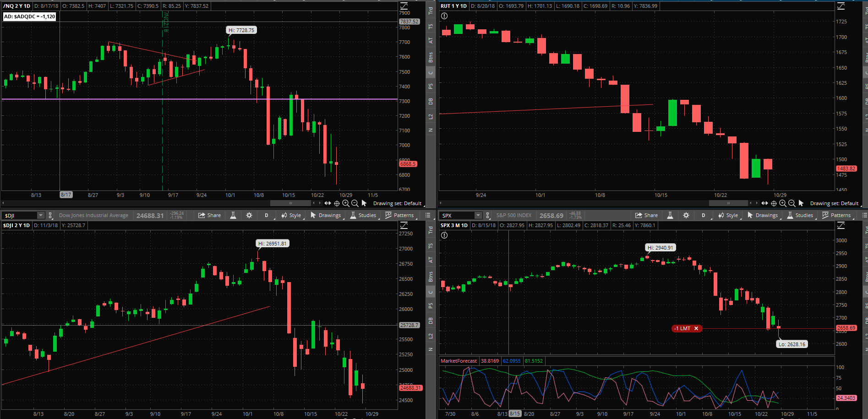This screenshot has width=868, height=419.
Task: Click the $DJI symbol input field
Action: point(20,215)
